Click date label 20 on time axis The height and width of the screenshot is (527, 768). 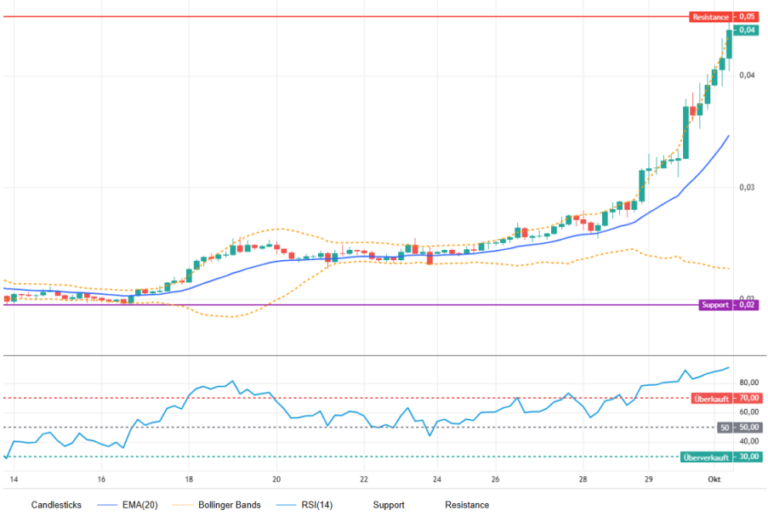[x=276, y=479]
